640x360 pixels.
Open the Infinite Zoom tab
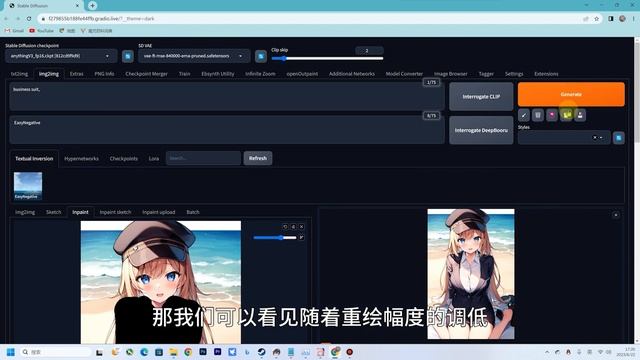(x=260, y=74)
